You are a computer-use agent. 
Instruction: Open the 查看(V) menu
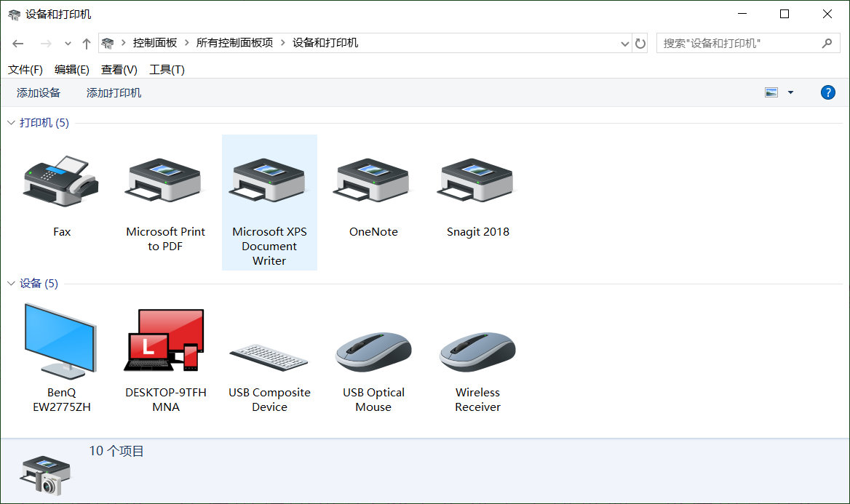tap(119, 69)
